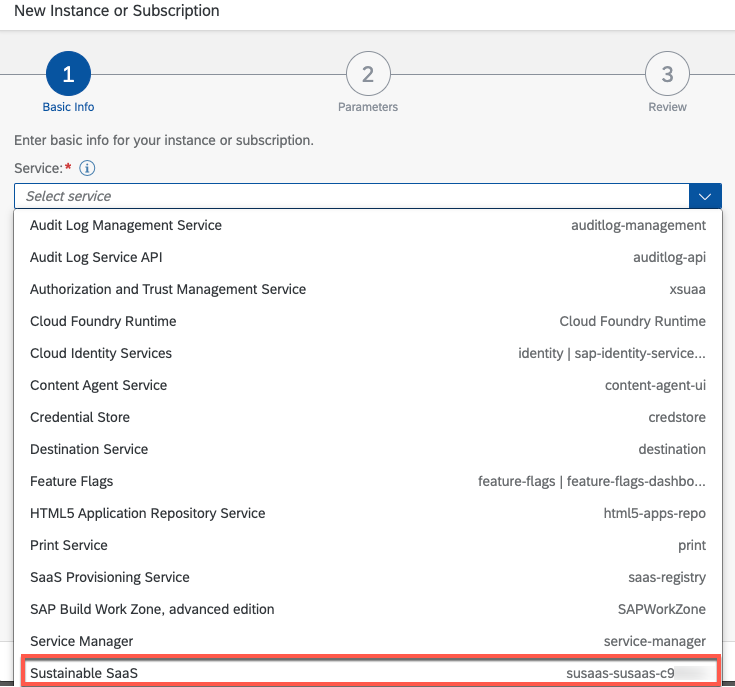The width and height of the screenshot is (735, 687).
Task: Choose Audit Log Service API option
Action: [x=368, y=257]
